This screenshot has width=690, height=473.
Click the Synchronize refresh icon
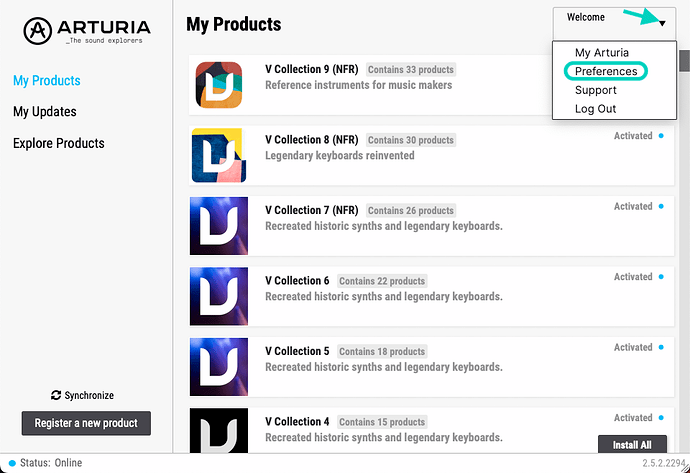[x=56, y=395]
